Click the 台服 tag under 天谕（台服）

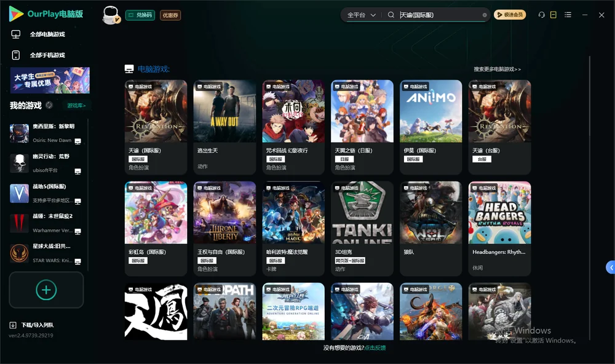point(482,159)
